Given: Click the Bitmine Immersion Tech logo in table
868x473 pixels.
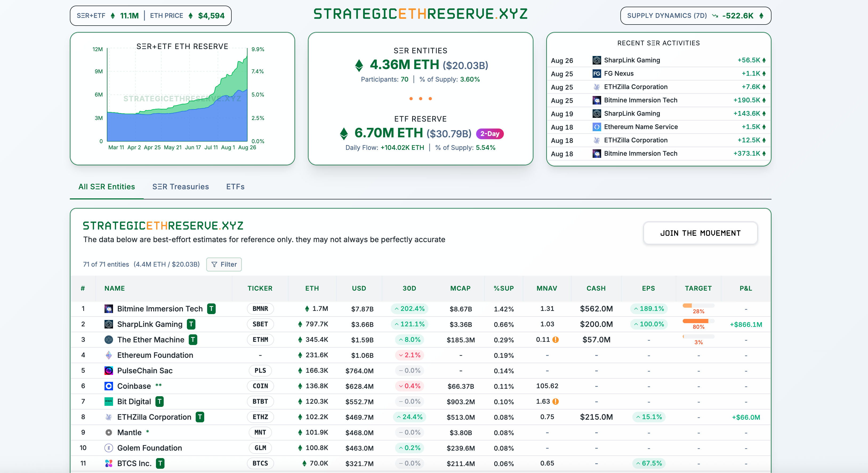Looking at the screenshot, I should click(x=108, y=308).
